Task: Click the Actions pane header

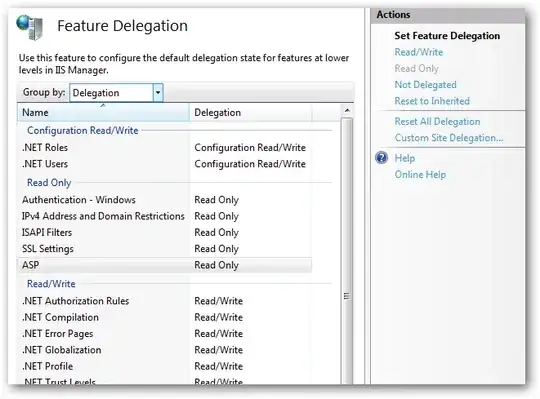Action: (x=448, y=15)
